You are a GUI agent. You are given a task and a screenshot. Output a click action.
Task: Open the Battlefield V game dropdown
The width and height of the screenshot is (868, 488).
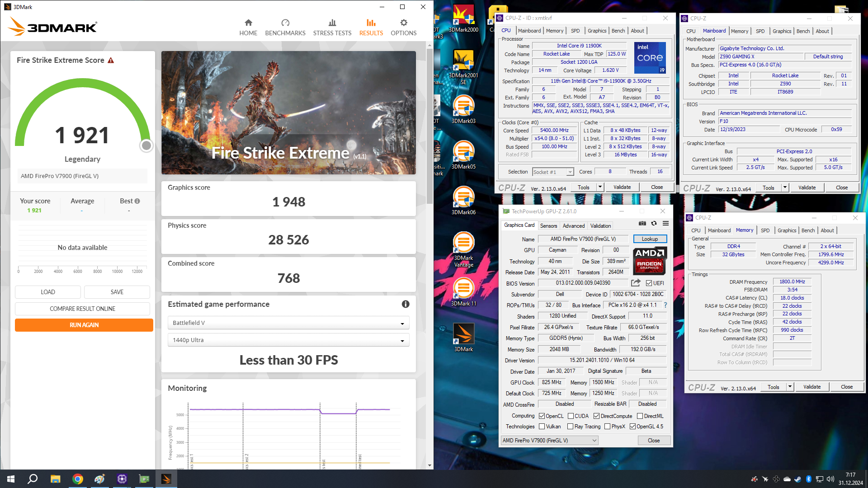(288, 323)
